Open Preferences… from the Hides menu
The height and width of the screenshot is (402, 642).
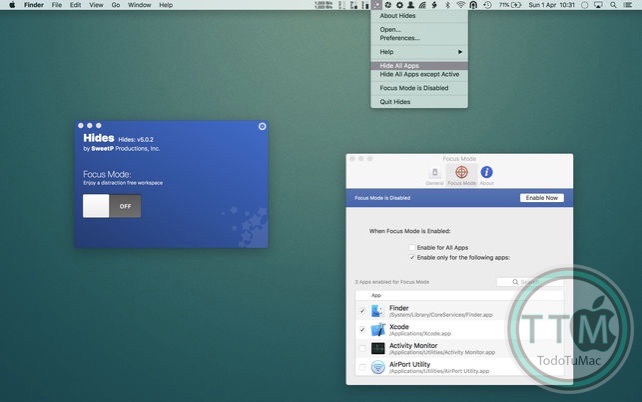419,38
